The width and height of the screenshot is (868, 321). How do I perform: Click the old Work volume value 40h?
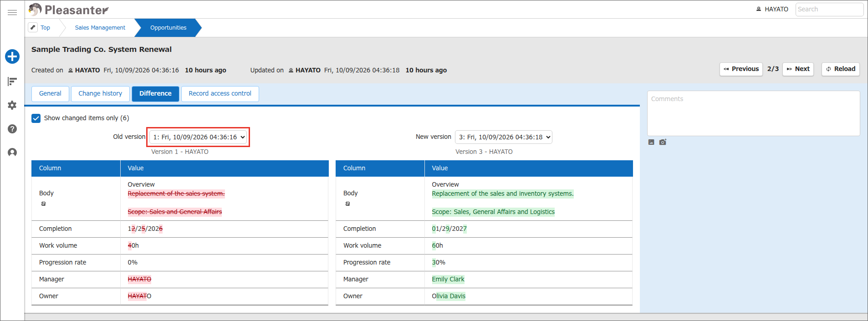tap(133, 245)
